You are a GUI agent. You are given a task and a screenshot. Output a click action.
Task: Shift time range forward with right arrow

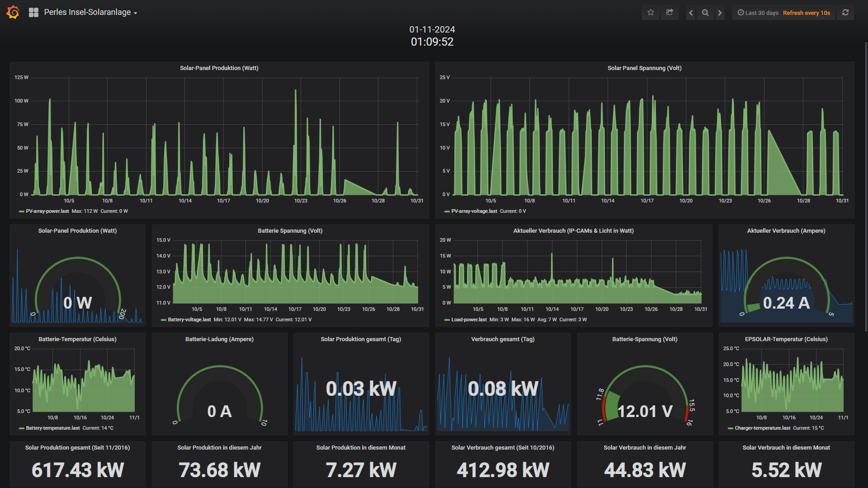point(720,13)
